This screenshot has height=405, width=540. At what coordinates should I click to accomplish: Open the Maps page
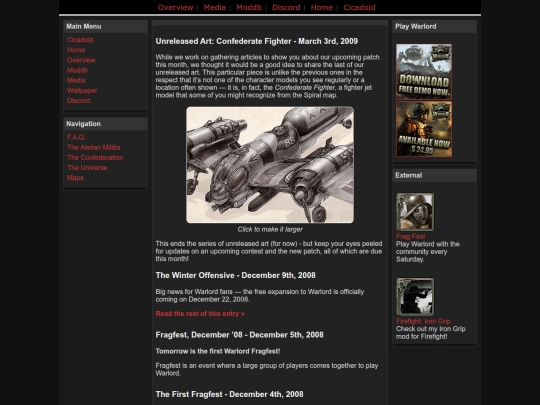coord(75,178)
